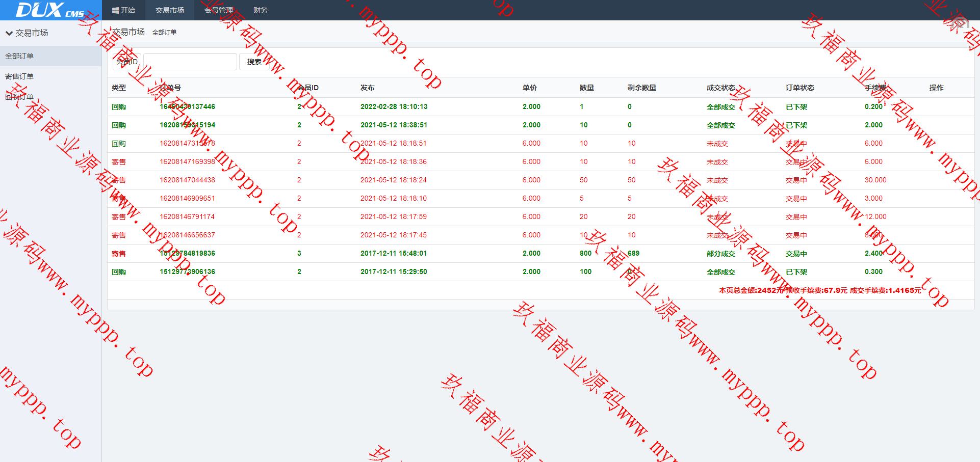Click the Windows icon beside 开始
980x462 pixels.
pyautogui.click(x=115, y=10)
